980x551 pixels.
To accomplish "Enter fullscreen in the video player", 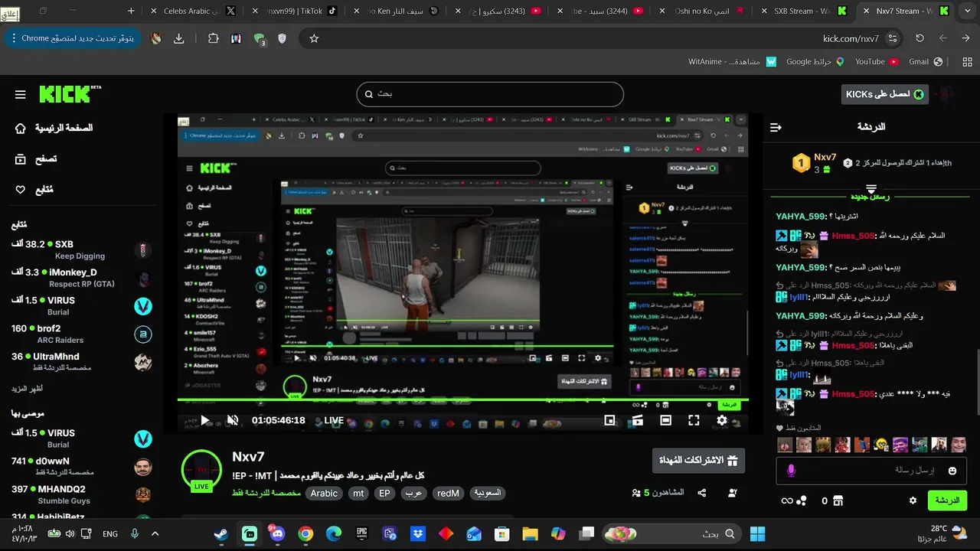I will point(694,420).
